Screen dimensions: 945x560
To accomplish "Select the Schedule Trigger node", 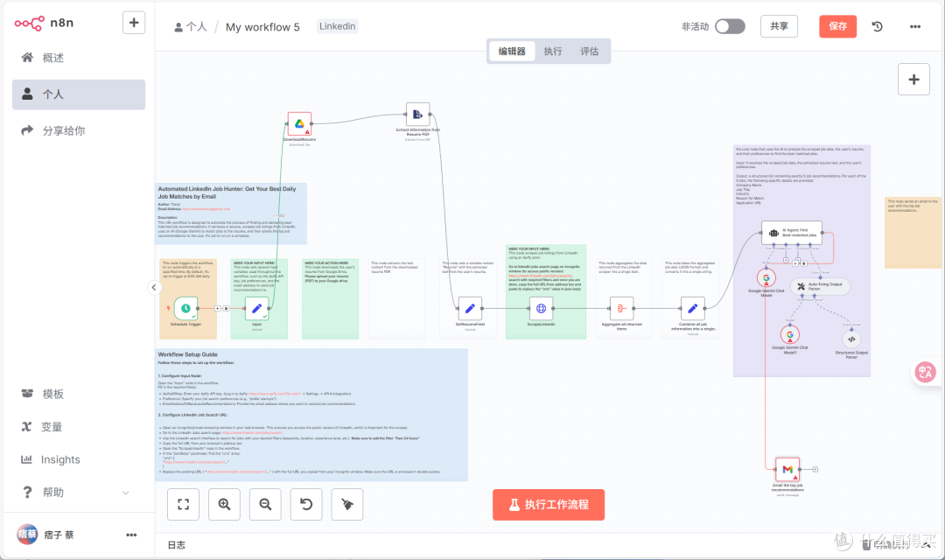I will (x=185, y=309).
